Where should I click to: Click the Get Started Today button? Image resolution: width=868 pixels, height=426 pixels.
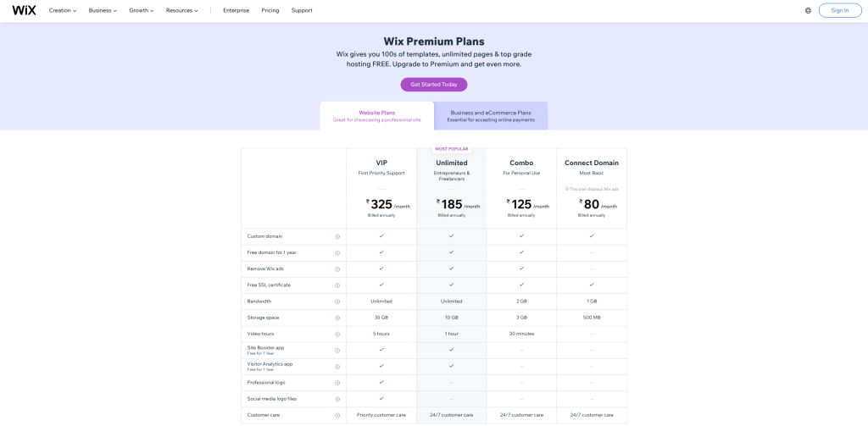pyautogui.click(x=434, y=85)
